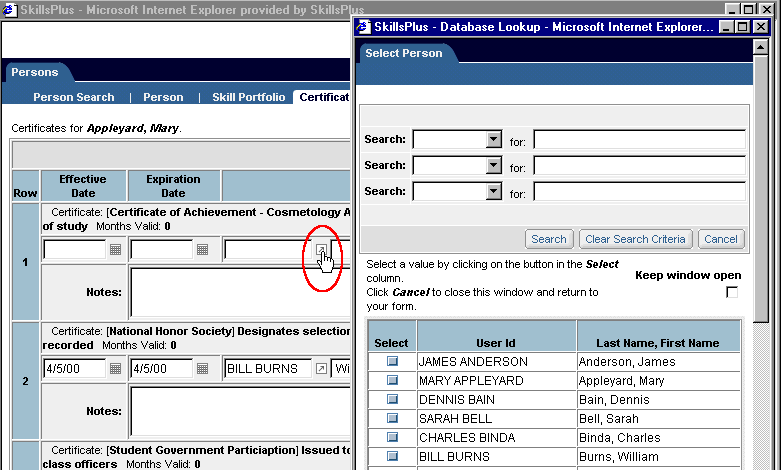Open first Search field dropdown
The image size is (781, 470).
pyautogui.click(x=494, y=139)
